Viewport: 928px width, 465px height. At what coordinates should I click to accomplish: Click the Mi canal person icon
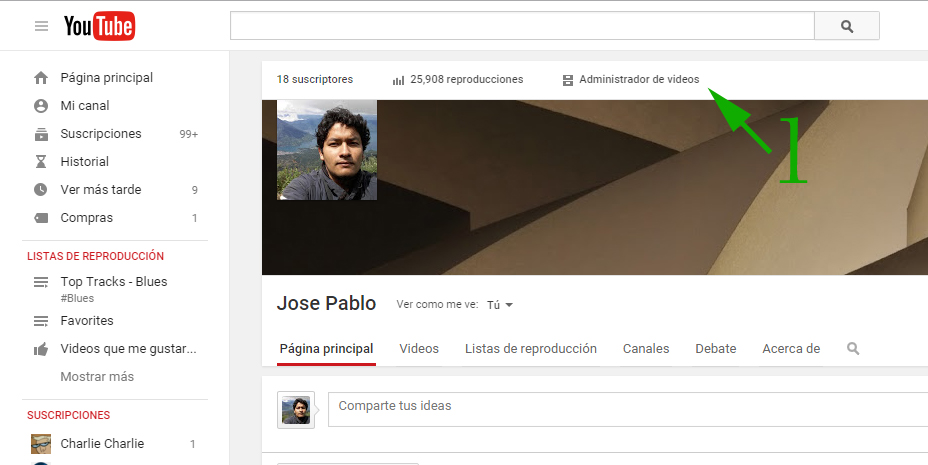point(41,106)
